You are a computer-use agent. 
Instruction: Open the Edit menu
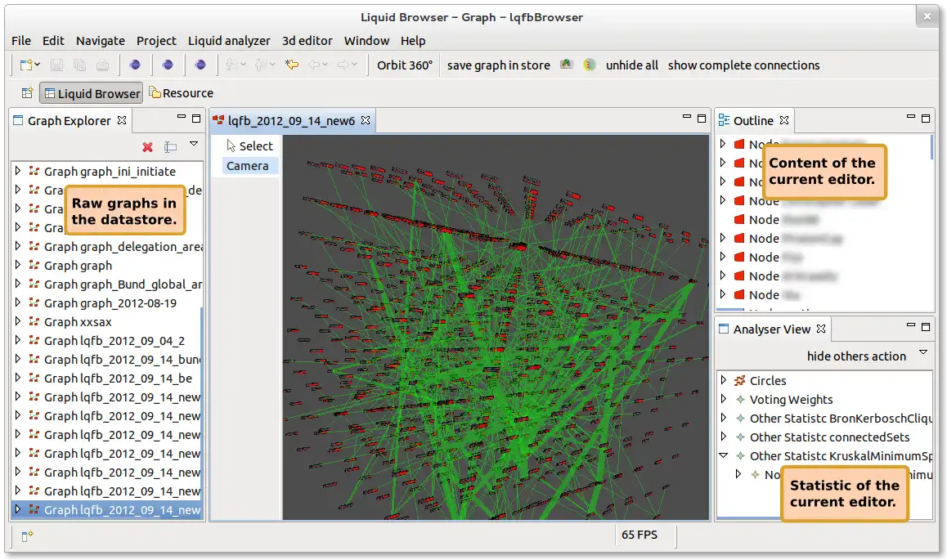coord(53,40)
